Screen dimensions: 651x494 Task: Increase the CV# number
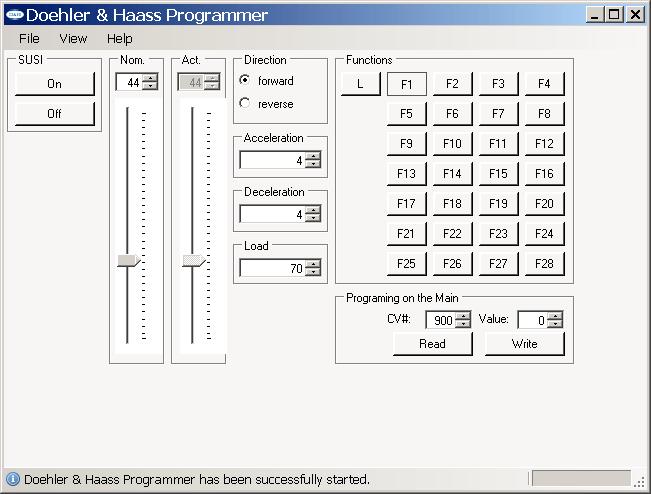[x=463, y=316]
